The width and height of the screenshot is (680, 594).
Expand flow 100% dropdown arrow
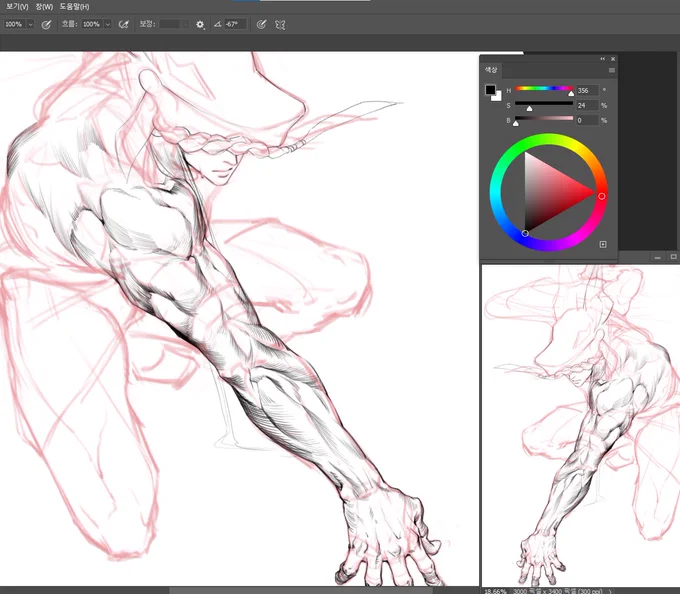click(x=108, y=24)
